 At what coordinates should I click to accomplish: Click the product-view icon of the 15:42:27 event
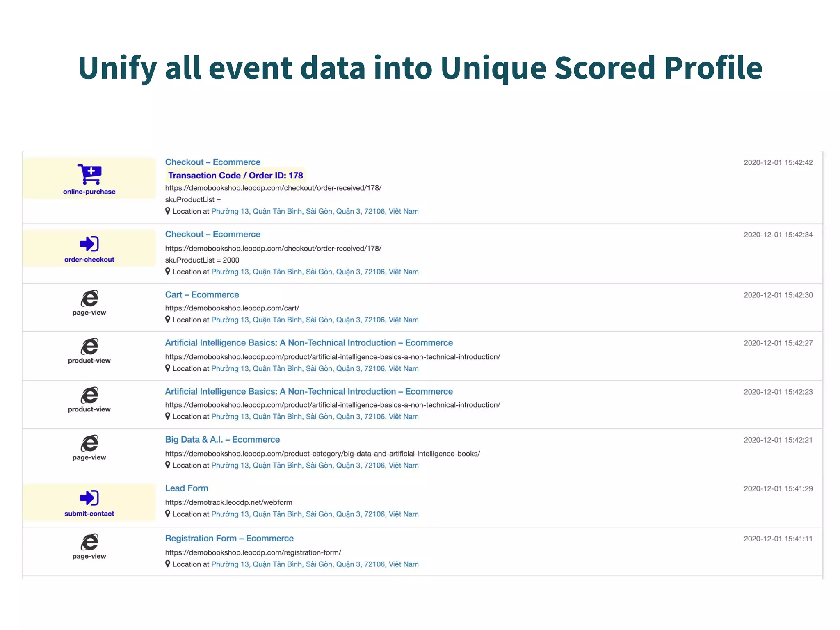(89, 347)
